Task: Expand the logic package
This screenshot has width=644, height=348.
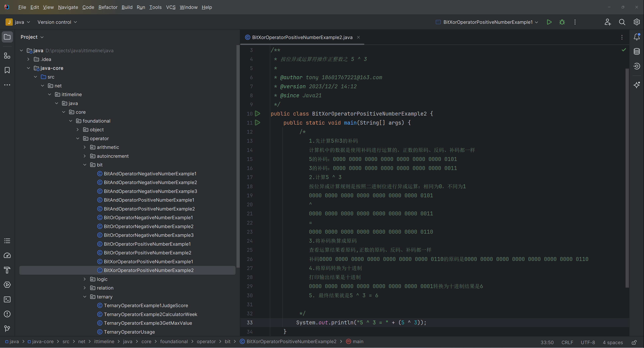Action: tap(84, 279)
